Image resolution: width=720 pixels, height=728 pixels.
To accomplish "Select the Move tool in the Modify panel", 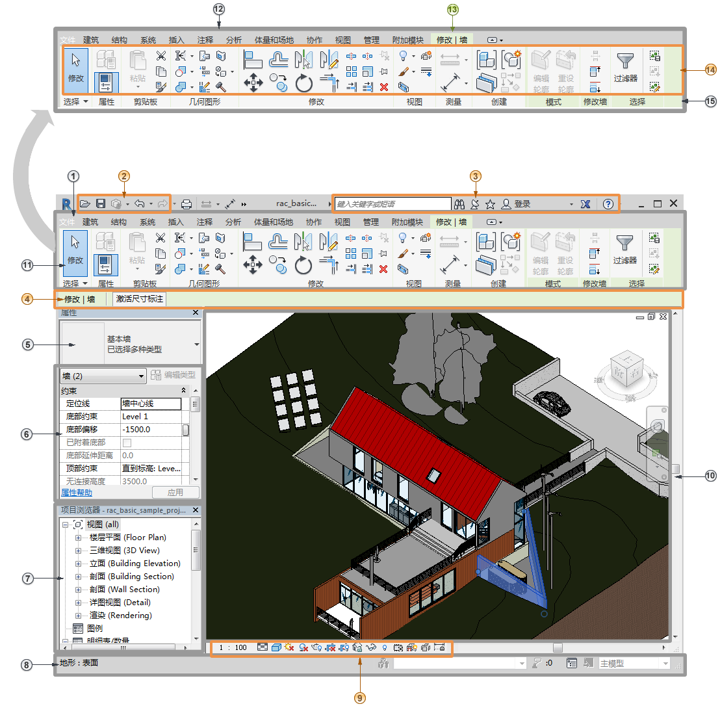I will (x=252, y=265).
